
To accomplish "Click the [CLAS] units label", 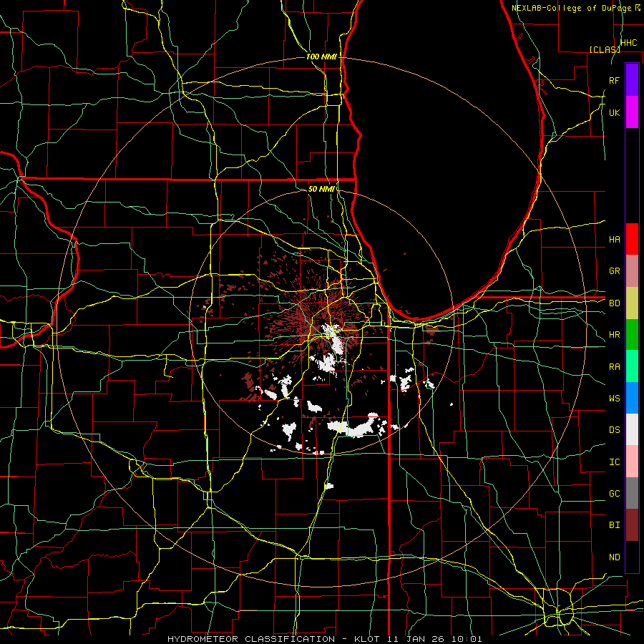I will pyautogui.click(x=605, y=49).
